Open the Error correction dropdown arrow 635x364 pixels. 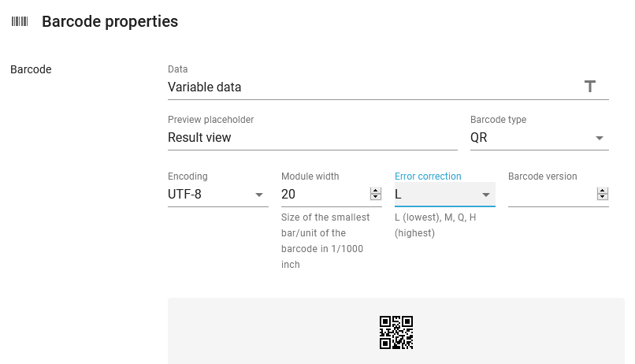pyautogui.click(x=486, y=195)
